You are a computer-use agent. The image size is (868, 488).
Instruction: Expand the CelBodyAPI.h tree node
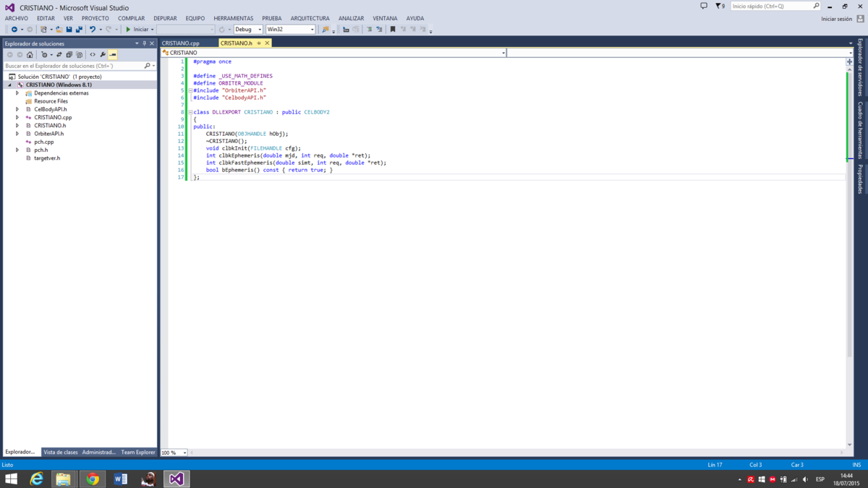17,109
